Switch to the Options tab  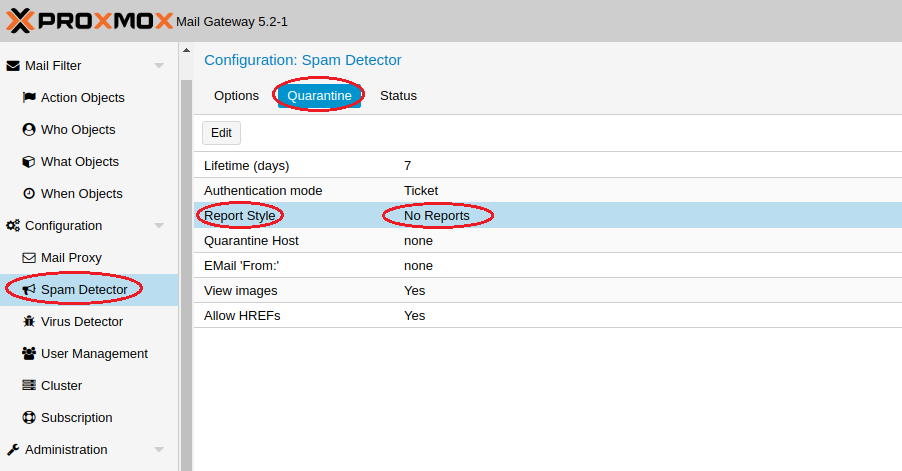click(236, 95)
